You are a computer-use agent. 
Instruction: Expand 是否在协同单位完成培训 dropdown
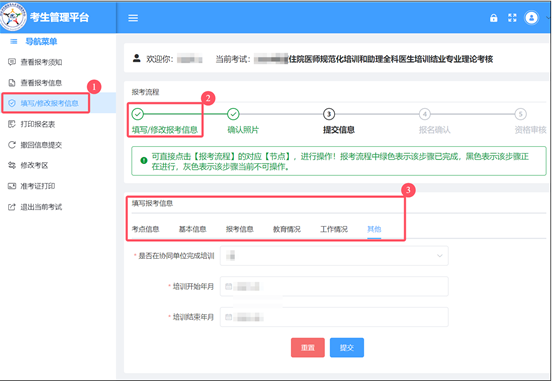(x=334, y=256)
